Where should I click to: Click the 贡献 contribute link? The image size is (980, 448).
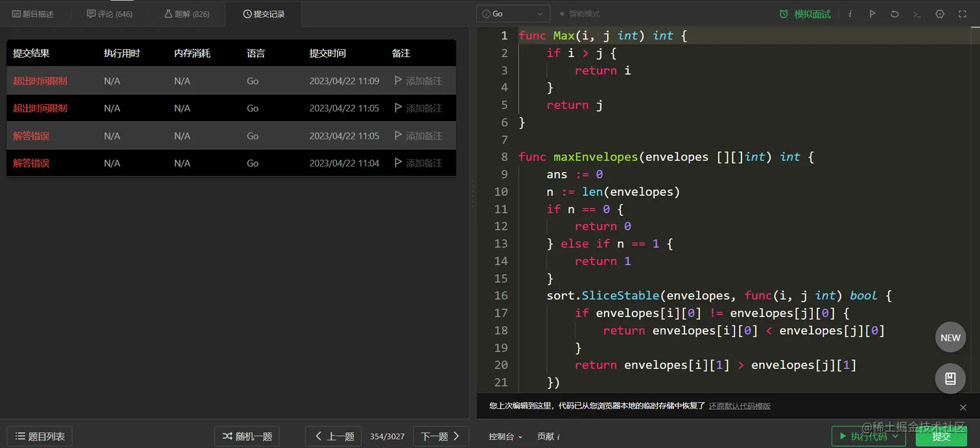pyautogui.click(x=548, y=436)
